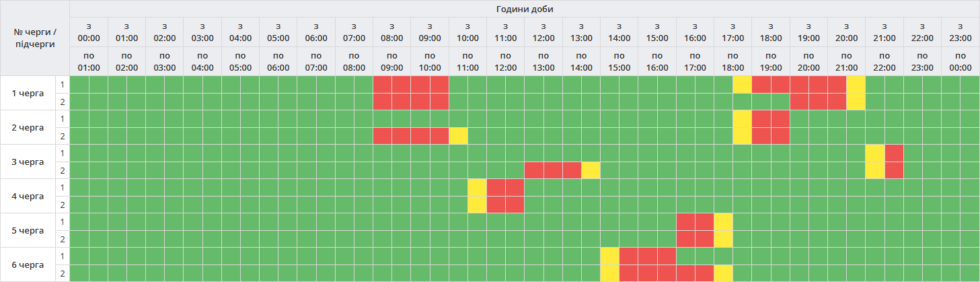980x282 pixels.
Task: Select the "№ черги / підчерги" header cell
Action: click(35, 38)
